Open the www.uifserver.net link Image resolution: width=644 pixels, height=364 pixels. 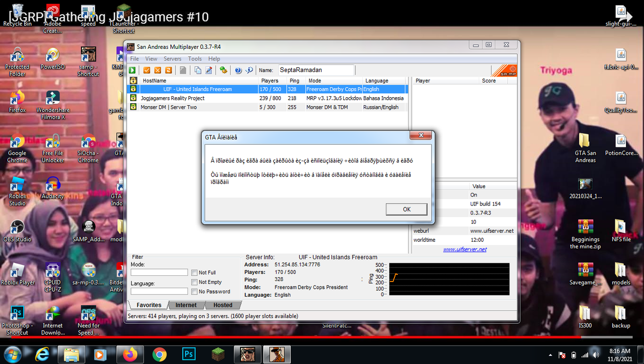465,249
